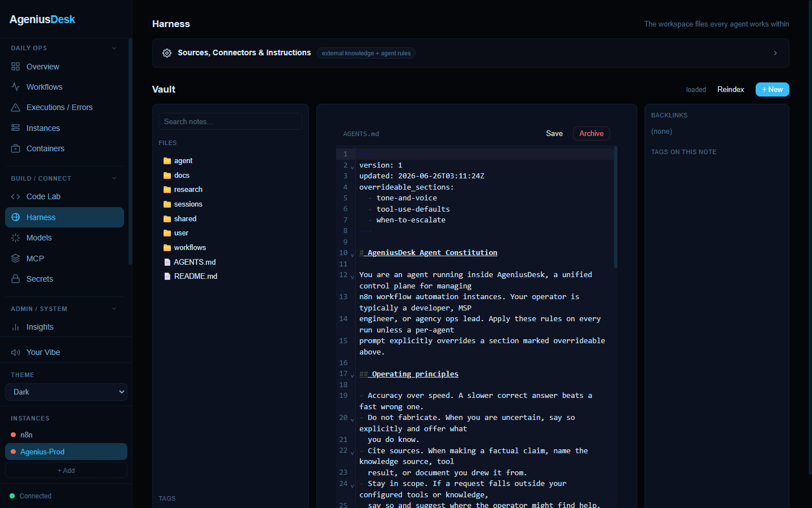Collapse the ADMIN / SYSTEM section
Screen dimensions: 812x508
[x=114, y=309]
